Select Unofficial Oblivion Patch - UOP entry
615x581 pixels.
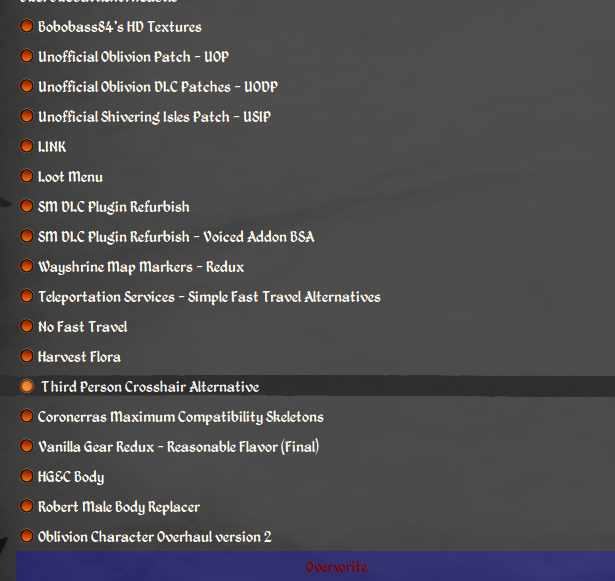tap(133, 57)
